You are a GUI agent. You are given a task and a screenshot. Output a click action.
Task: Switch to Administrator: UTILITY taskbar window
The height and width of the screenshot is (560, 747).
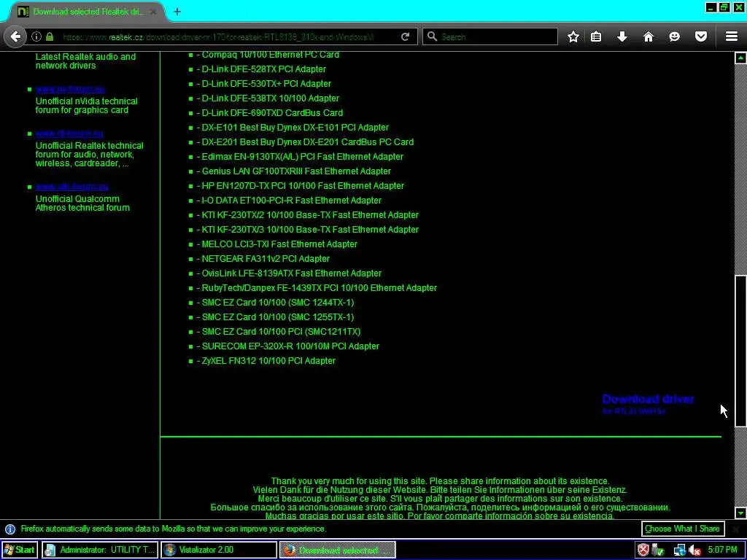(99, 550)
